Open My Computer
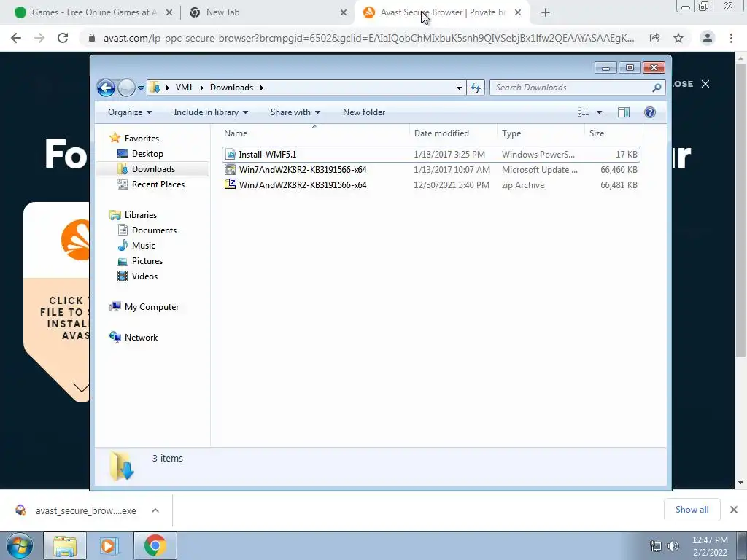The image size is (747, 560). [152, 307]
